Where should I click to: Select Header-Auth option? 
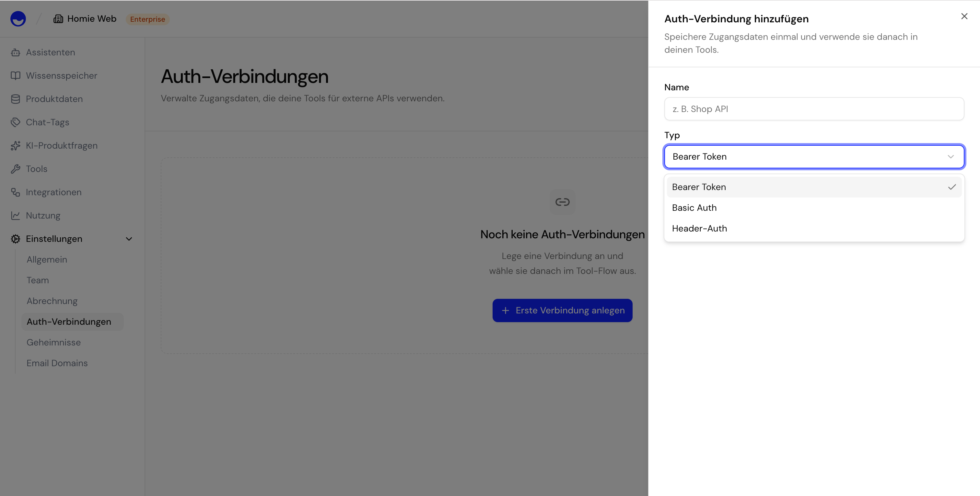(x=814, y=229)
